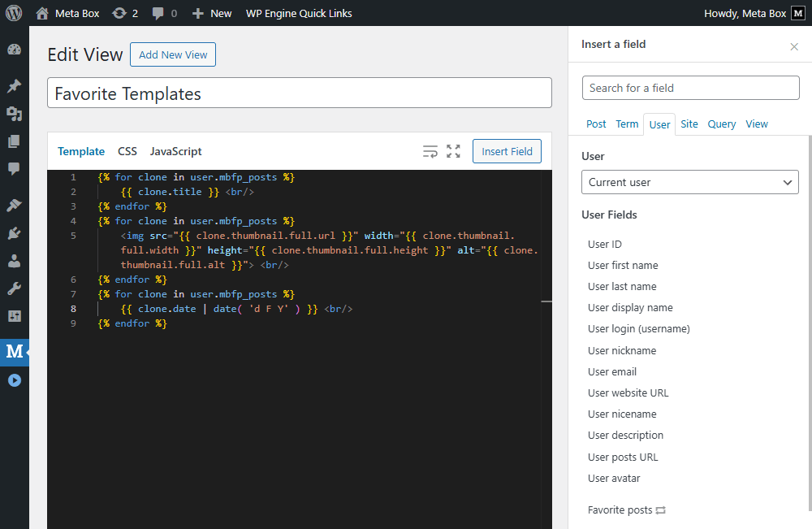
Task: Switch to the CSS editor tab
Action: click(x=127, y=151)
